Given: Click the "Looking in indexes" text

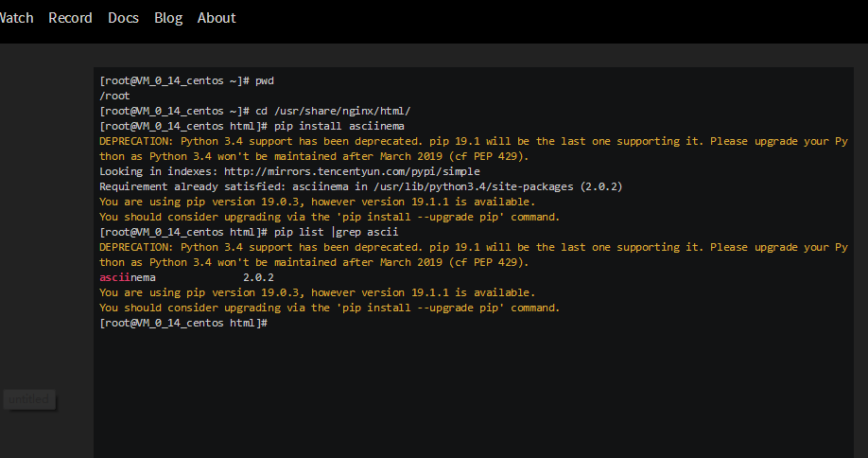Looking at the screenshot, I should [157, 171].
